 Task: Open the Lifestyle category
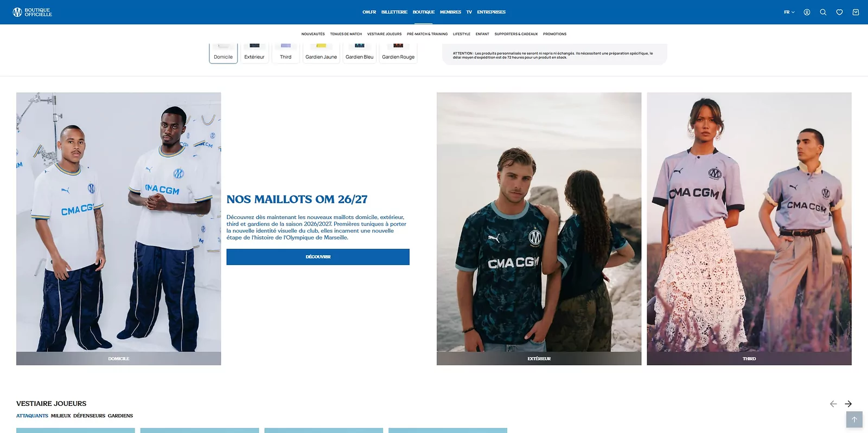click(x=462, y=34)
